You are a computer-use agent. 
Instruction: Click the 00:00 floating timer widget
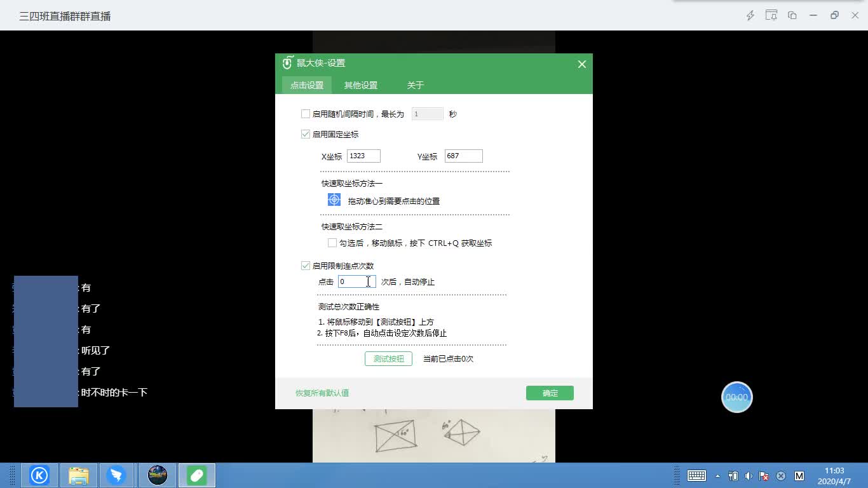point(736,396)
